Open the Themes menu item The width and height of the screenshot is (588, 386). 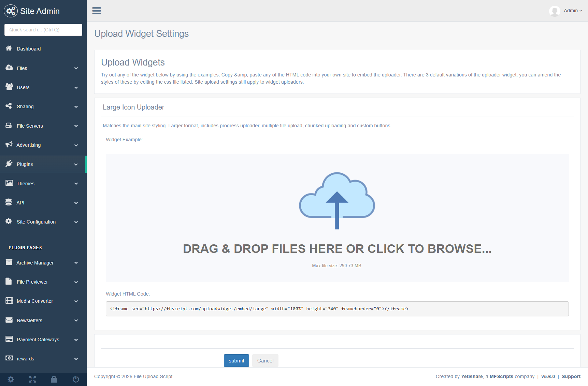pos(26,184)
